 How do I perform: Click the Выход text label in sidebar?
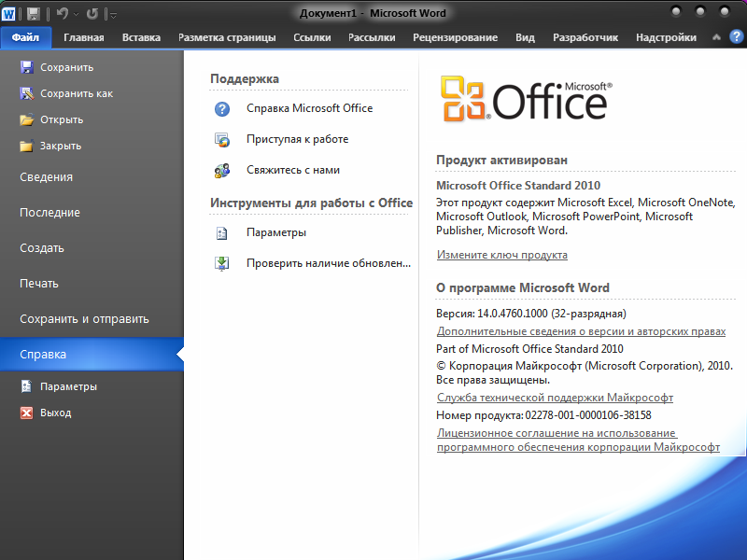tap(56, 413)
